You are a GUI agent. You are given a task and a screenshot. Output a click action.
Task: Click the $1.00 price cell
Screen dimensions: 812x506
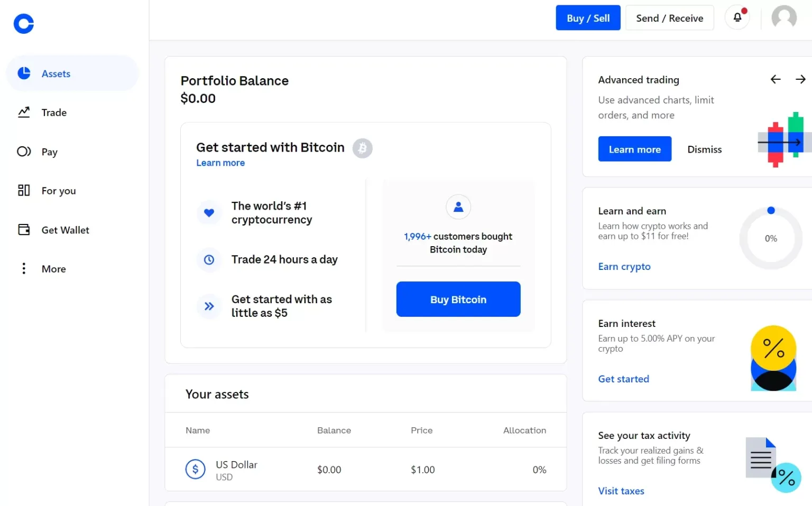click(422, 470)
